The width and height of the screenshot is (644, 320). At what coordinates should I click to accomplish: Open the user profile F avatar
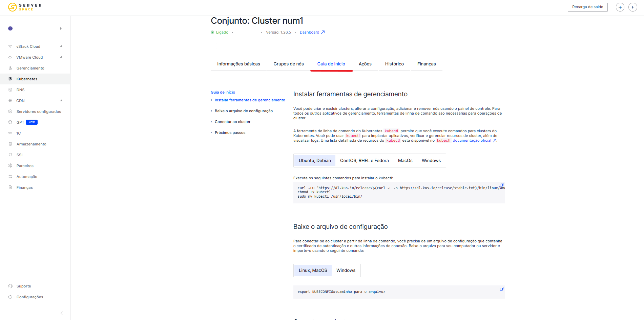pyautogui.click(x=633, y=7)
